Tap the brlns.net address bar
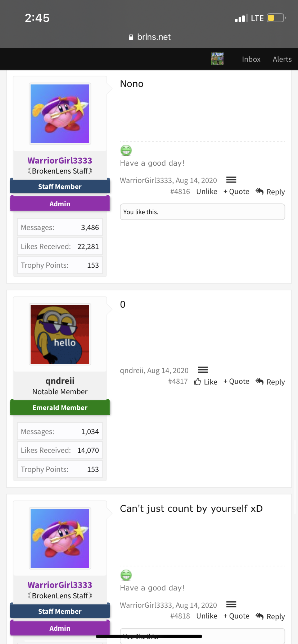Screen dimensions: 298x644 click(x=149, y=37)
